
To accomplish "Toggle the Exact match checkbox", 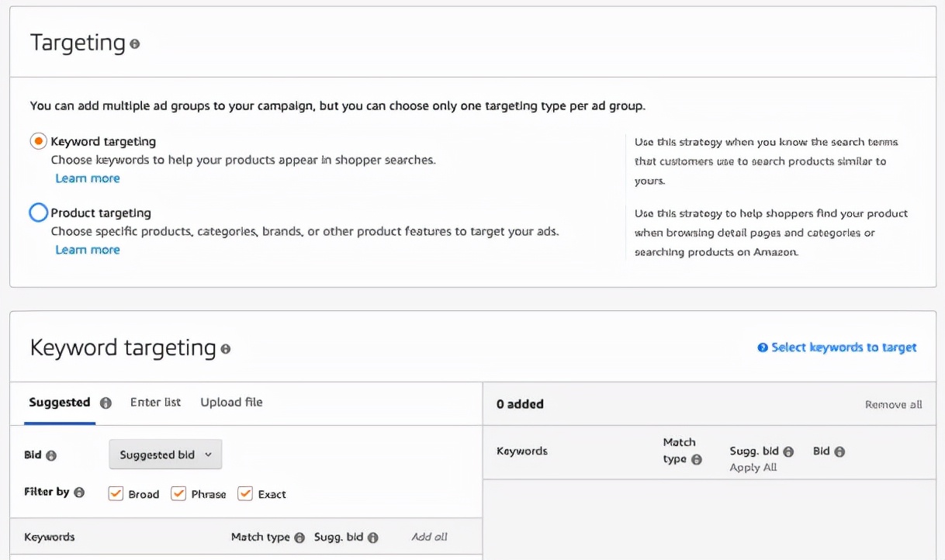I will [x=245, y=493].
